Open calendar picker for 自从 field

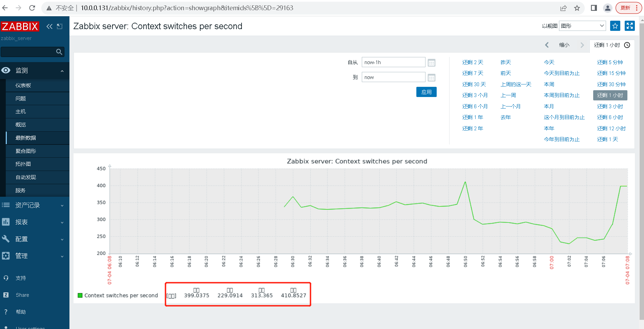(x=431, y=63)
